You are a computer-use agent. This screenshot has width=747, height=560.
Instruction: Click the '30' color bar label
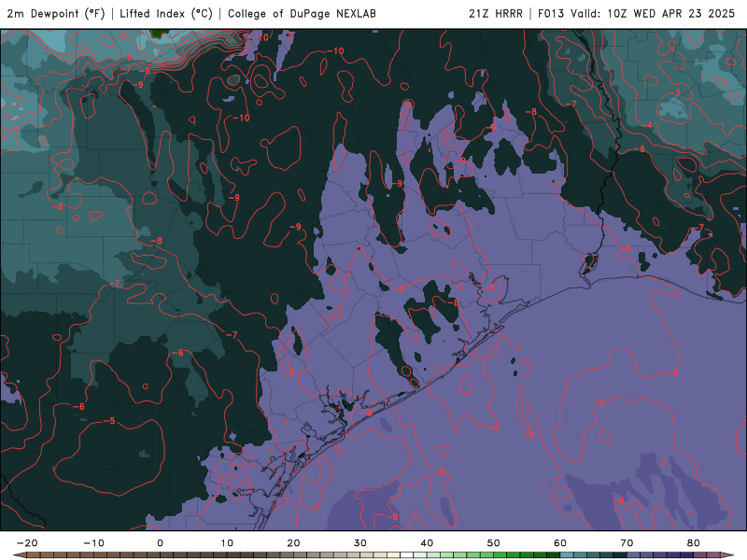[360, 543]
